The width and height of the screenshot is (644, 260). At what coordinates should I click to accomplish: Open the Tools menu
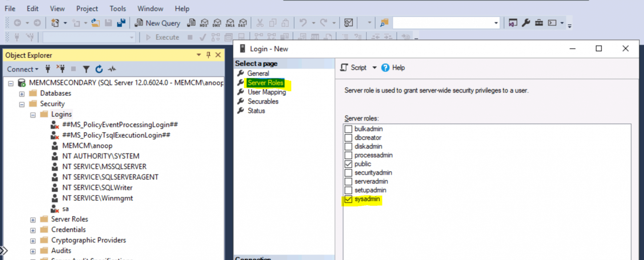click(118, 9)
